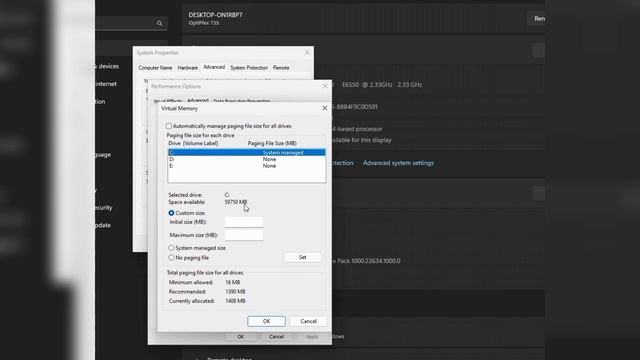Open System Protection tab in System Properties
This screenshot has height=360, width=640.
(x=249, y=68)
